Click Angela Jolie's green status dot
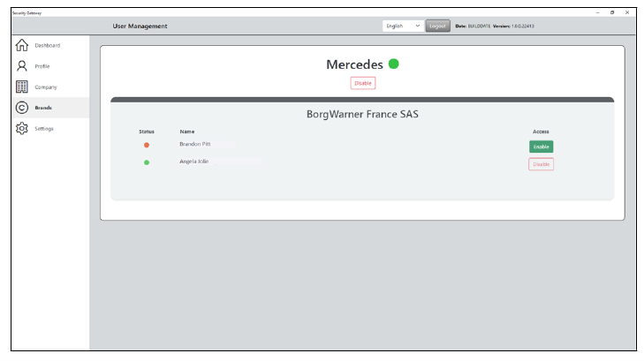 pos(147,162)
